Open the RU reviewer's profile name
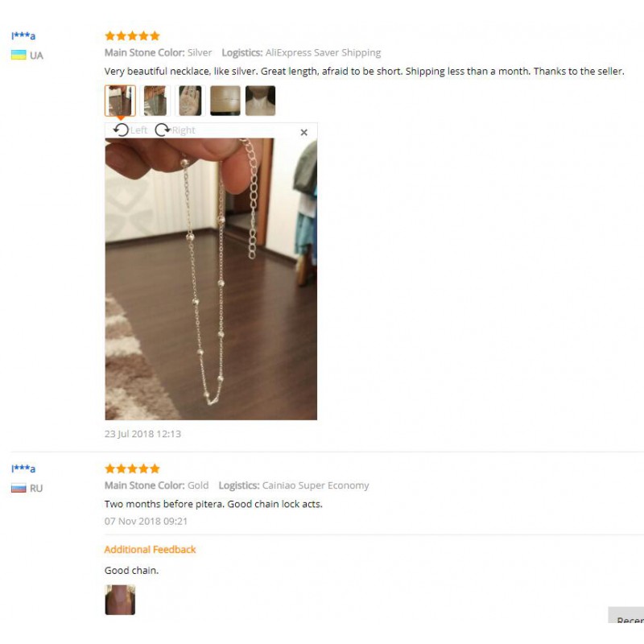 [x=23, y=469]
